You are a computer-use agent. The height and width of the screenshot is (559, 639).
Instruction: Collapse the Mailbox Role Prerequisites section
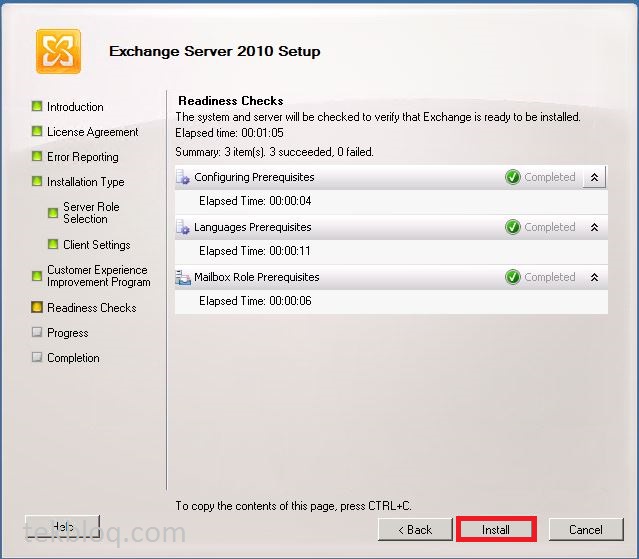[594, 277]
